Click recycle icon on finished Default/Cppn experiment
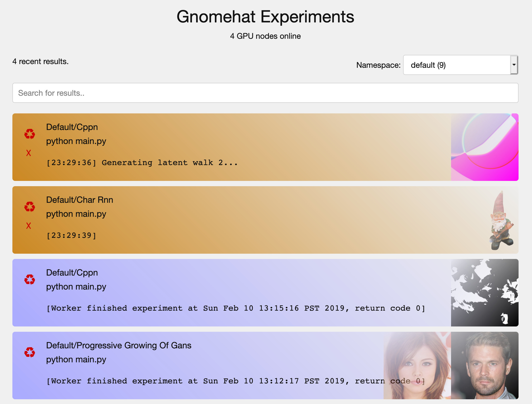The height and width of the screenshot is (404, 532). [x=30, y=280]
